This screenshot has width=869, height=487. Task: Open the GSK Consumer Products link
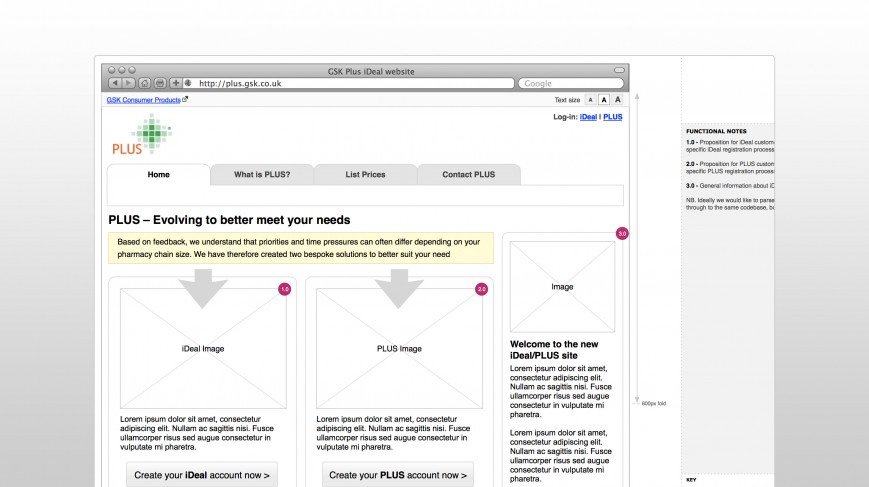click(x=144, y=100)
